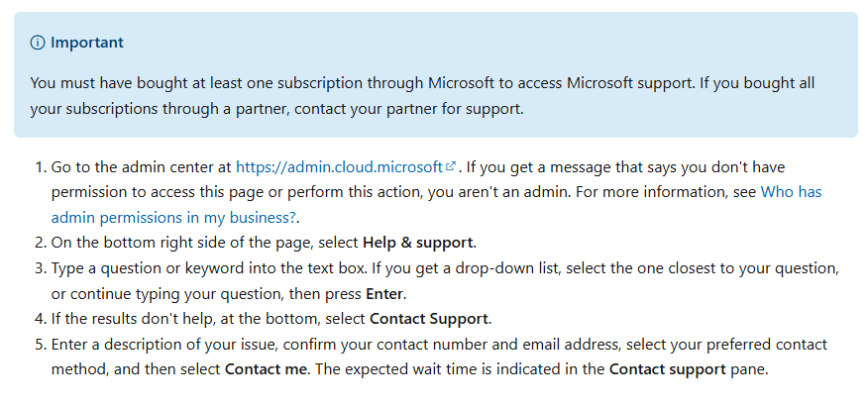The width and height of the screenshot is (868, 408).
Task: Click the info icon beside Important
Action: [x=38, y=43]
